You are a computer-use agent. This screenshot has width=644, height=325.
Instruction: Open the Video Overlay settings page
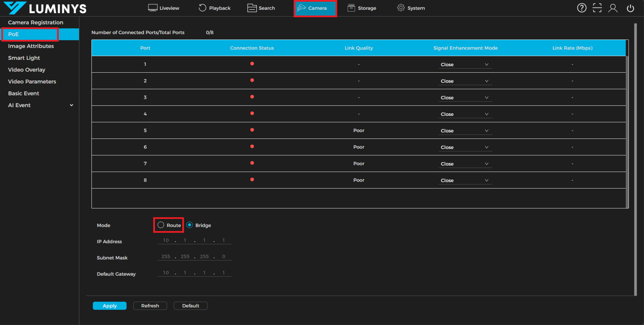26,69
